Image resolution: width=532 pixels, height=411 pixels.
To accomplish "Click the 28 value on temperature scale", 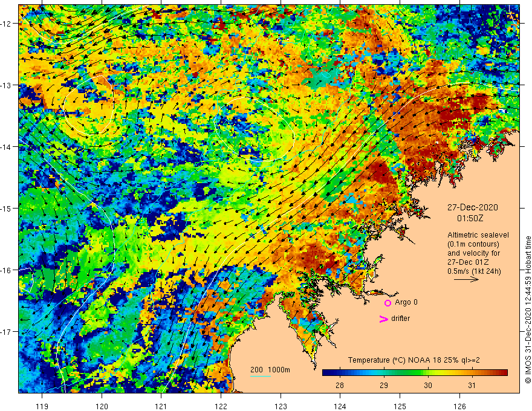I will click(x=340, y=385).
